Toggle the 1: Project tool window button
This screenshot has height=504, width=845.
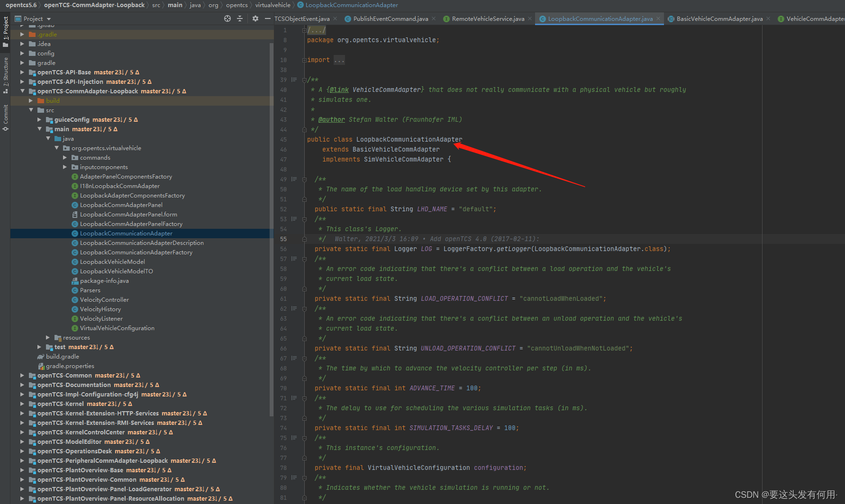click(5, 32)
